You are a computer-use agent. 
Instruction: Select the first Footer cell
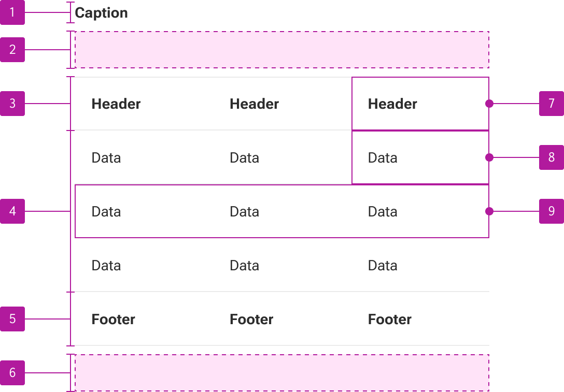point(144,319)
